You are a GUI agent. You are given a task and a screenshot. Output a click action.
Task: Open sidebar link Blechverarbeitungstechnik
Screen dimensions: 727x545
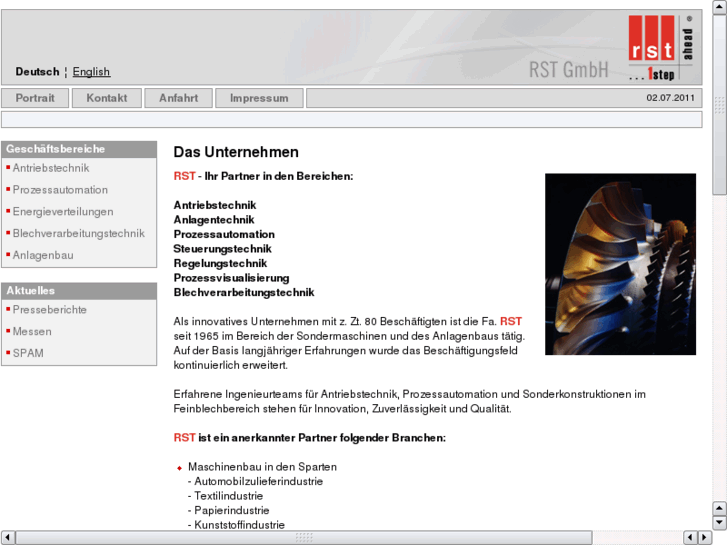tap(79, 233)
